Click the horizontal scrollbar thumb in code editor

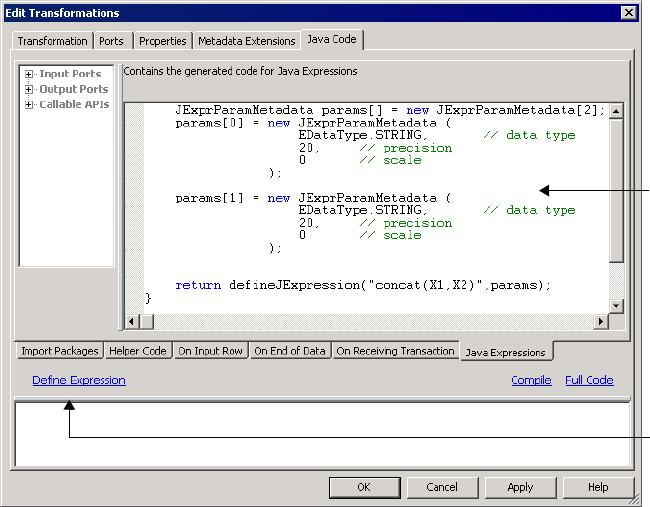pyautogui.click(x=147, y=321)
